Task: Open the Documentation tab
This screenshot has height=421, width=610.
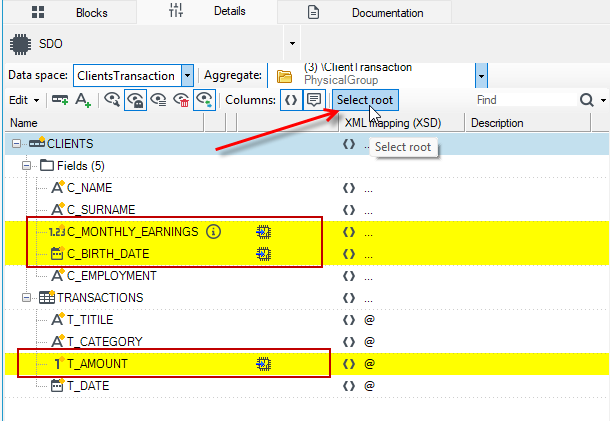Action: (x=365, y=12)
